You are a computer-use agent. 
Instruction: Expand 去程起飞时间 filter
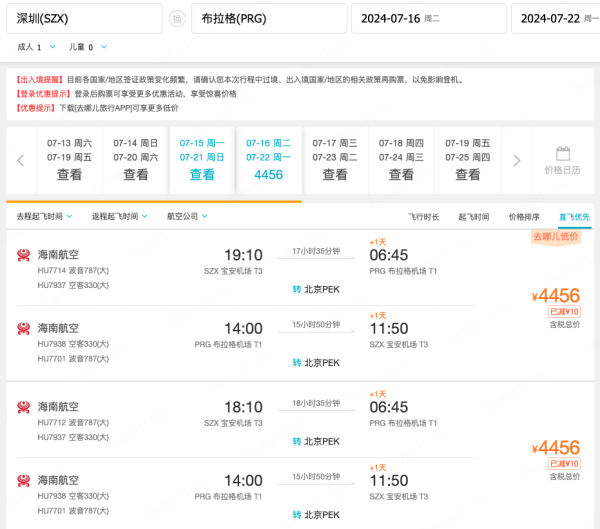[44, 216]
